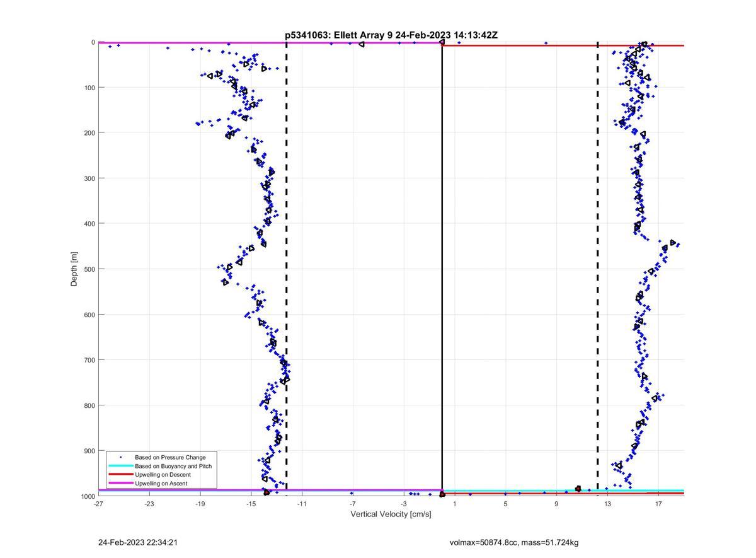Click the red line sample in the legend
Screen dimensions: 756x558
click(120, 475)
